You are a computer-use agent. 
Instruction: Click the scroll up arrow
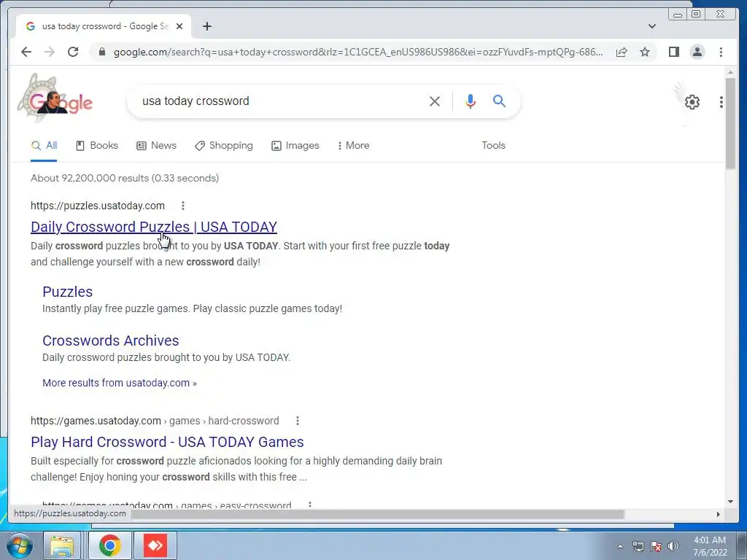tap(730, 72)
